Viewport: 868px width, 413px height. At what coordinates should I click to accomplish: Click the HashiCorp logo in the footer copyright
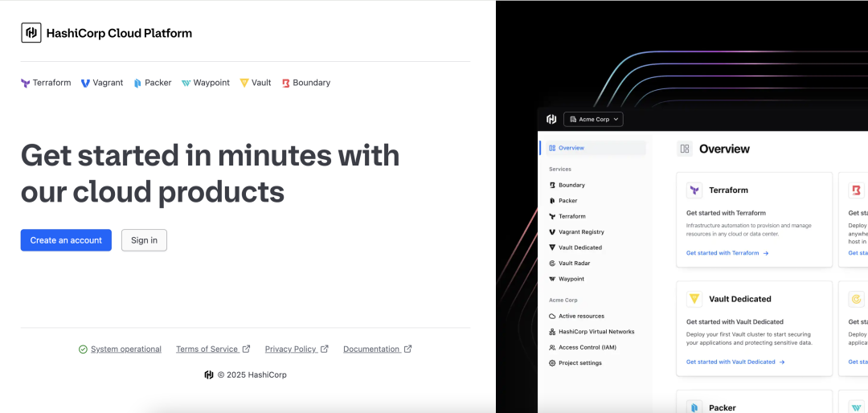click(209, 374)
